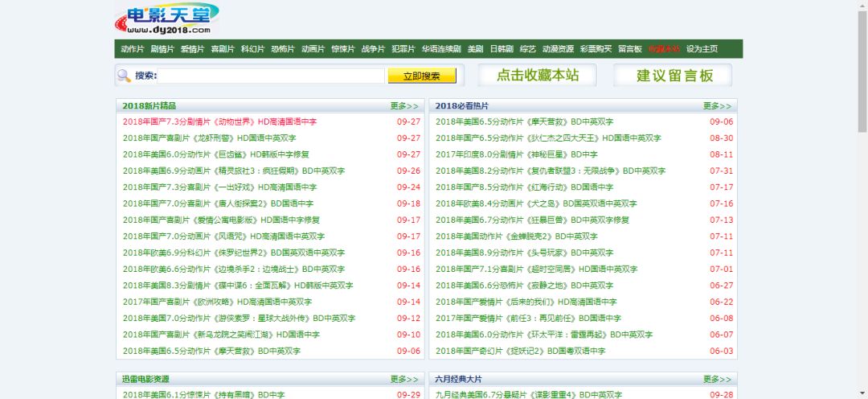Open 《精灵旅社3：疯狂假期》 link
The width and height of the screenshot is (868, 399).
pyautogui.click(x=234, y=171)
